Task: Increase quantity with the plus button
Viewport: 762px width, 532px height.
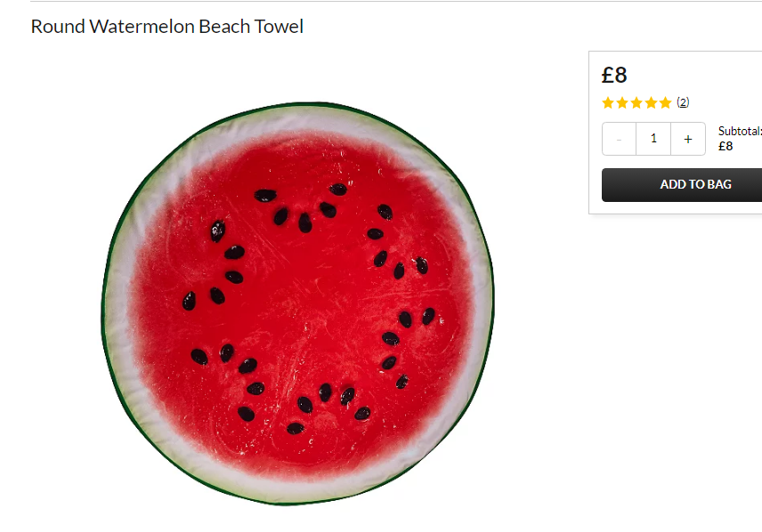Action: pos(687,139)
